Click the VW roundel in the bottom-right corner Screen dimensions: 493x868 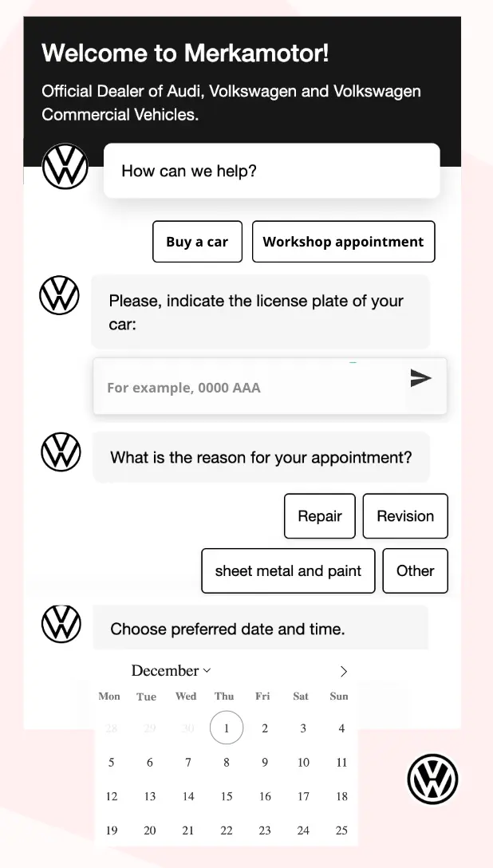432,778
